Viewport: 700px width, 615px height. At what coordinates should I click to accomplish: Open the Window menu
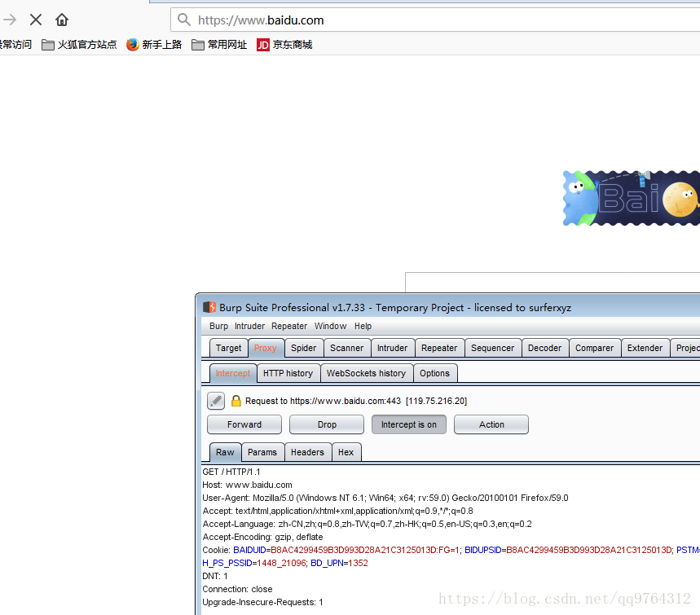point(330,327)
